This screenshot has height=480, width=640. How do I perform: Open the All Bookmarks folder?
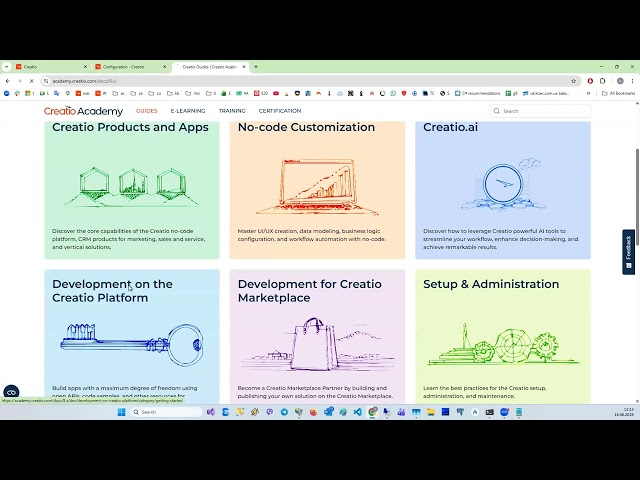(x=619, y=93)
